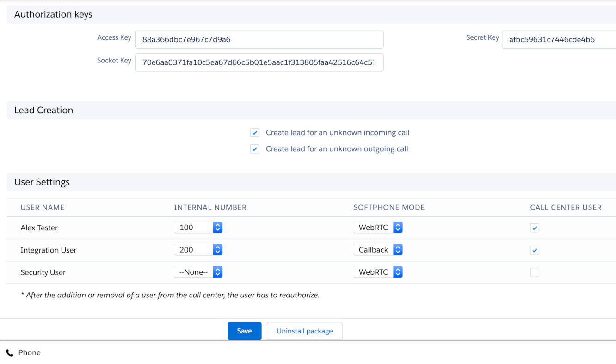
Task: Toggle call center user for Integration User
Action: pos(535,250)
